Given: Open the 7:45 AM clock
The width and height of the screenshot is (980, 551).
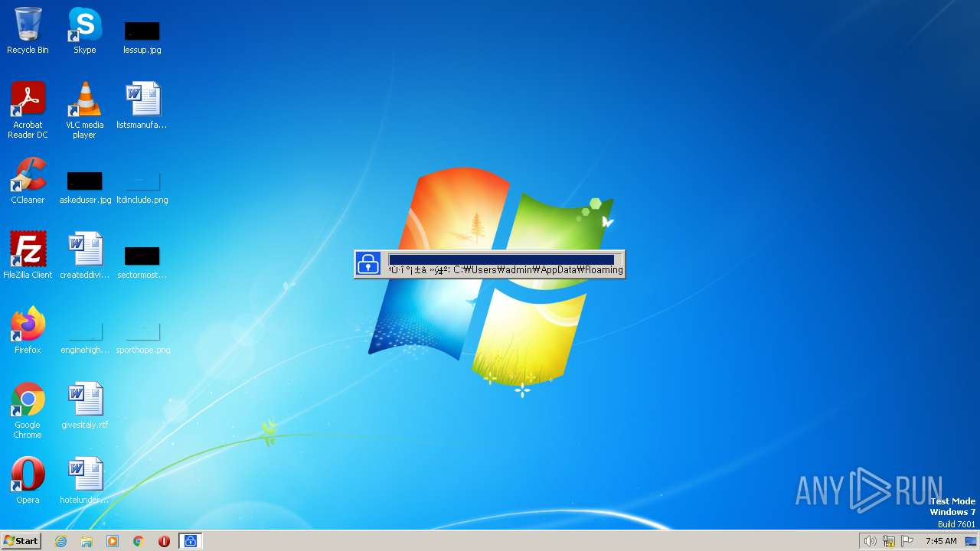Looking at the screenshot, I should coord(941,541).
